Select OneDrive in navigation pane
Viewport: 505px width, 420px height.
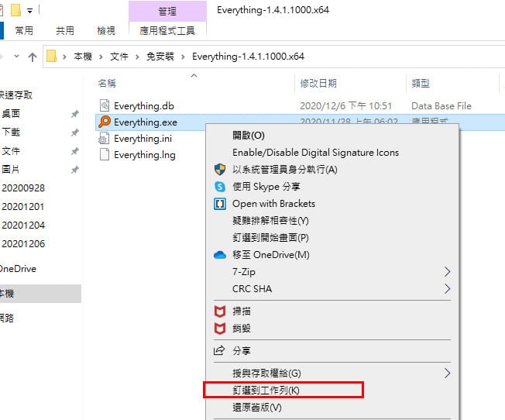point(18,269)
